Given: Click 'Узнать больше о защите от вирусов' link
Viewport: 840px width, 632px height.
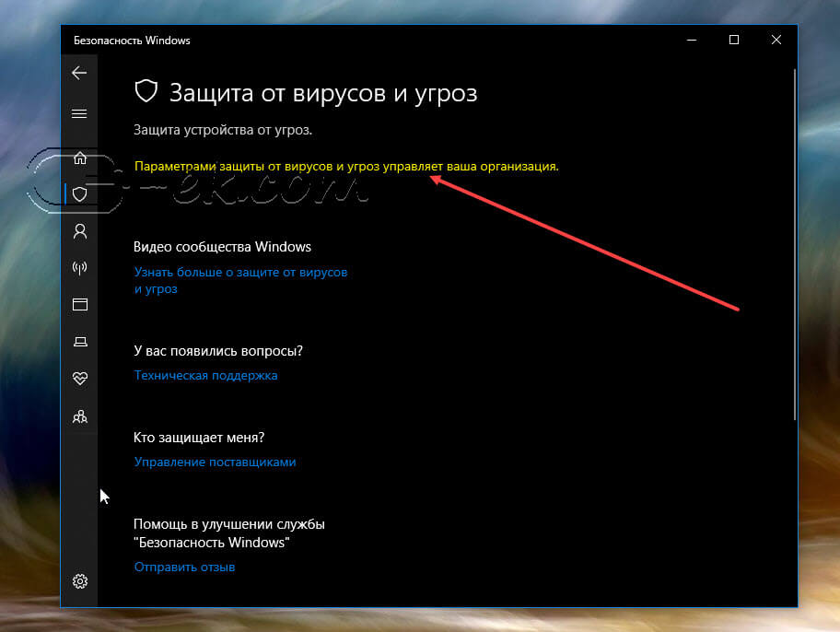Looking at the screenshot, I should tap(240, 273).
